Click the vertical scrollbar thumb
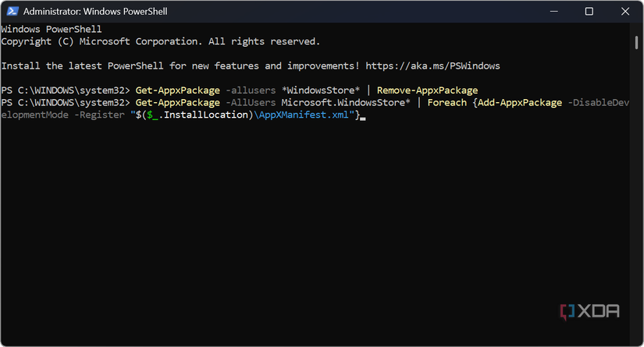644x347 pixels. [x=636, y=43]
